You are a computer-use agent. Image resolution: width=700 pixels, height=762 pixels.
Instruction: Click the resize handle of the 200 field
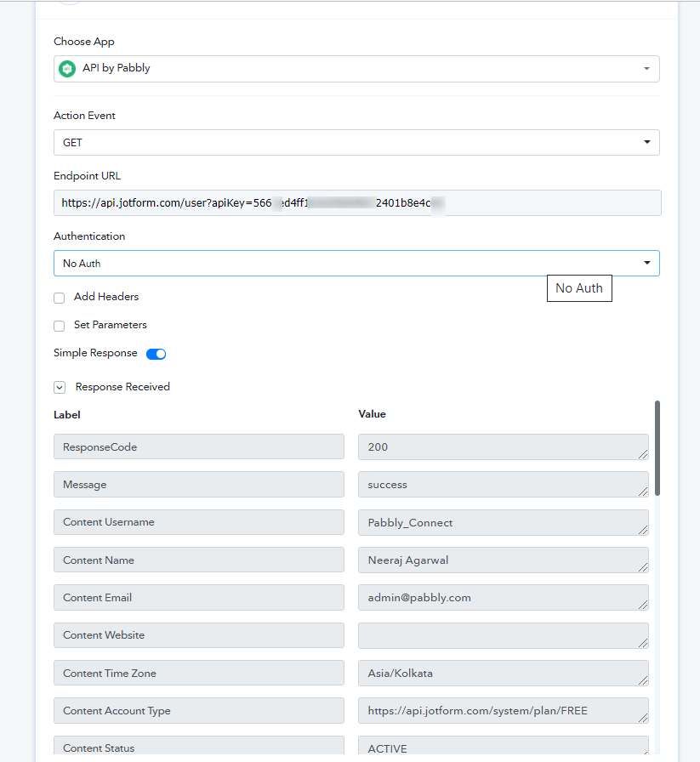[643, 454]
